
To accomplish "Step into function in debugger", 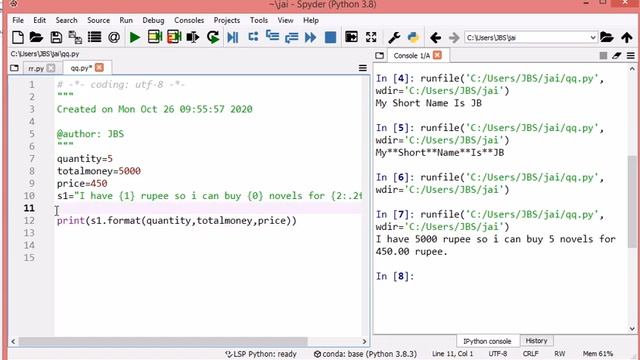I will tap(272, 37).
